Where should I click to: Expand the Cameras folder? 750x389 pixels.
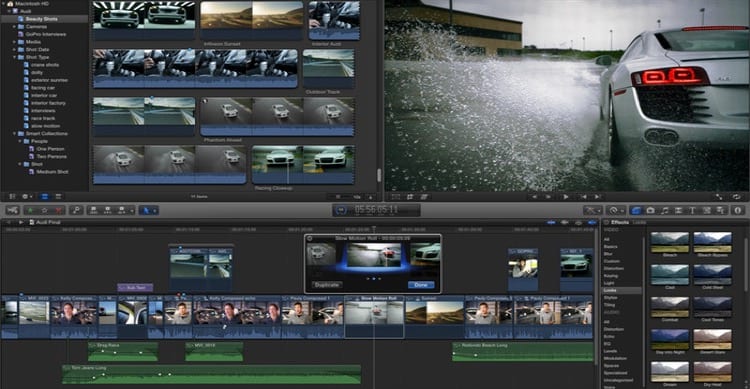coord(14,27)
